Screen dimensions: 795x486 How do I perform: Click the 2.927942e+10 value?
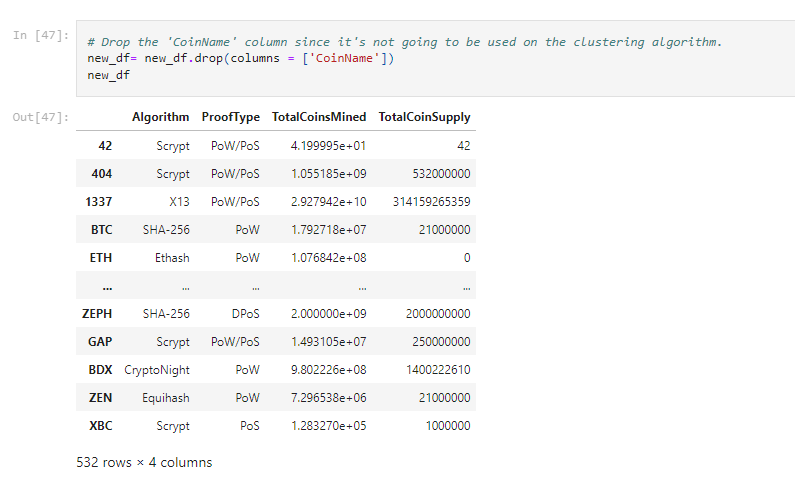[329, 202]
